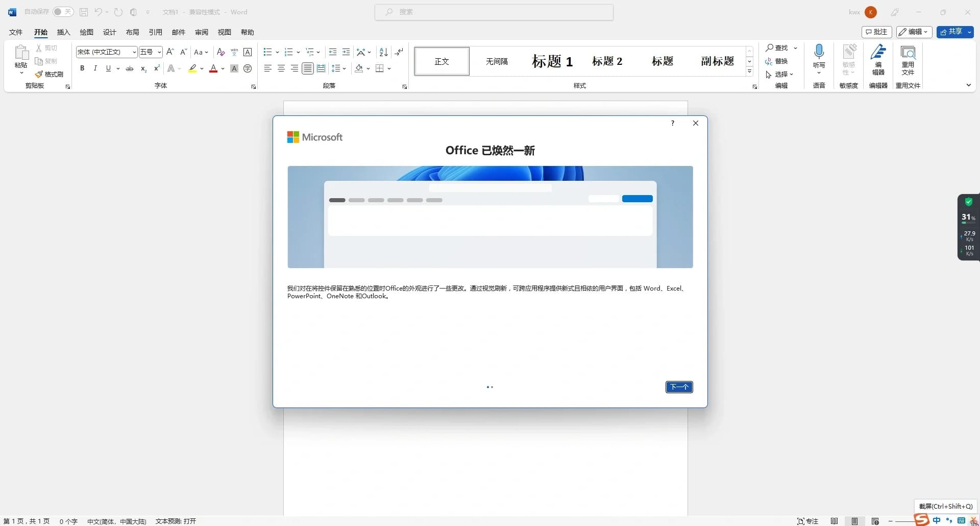
Task: Toggle Justify paragraph alignment
Action: click(307, 68)
